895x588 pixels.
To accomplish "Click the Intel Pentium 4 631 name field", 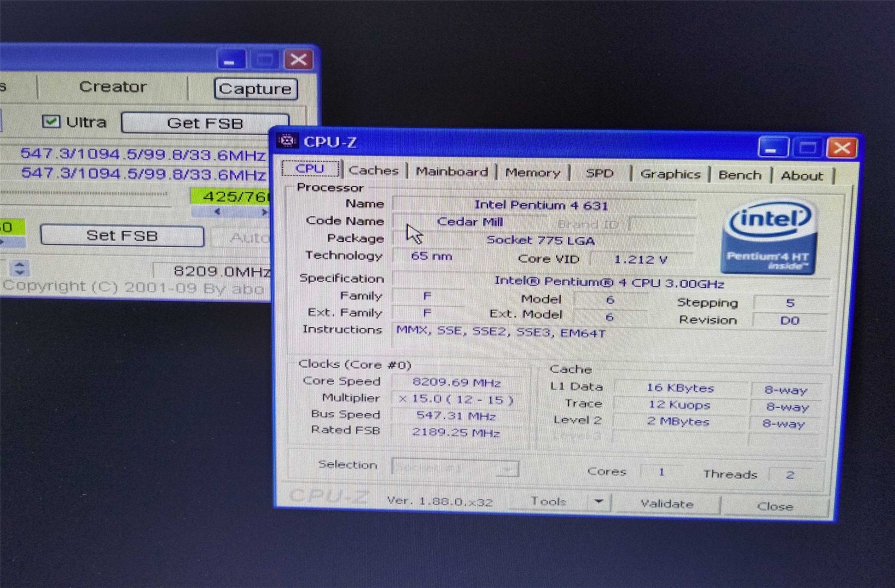I will point(543,205).
